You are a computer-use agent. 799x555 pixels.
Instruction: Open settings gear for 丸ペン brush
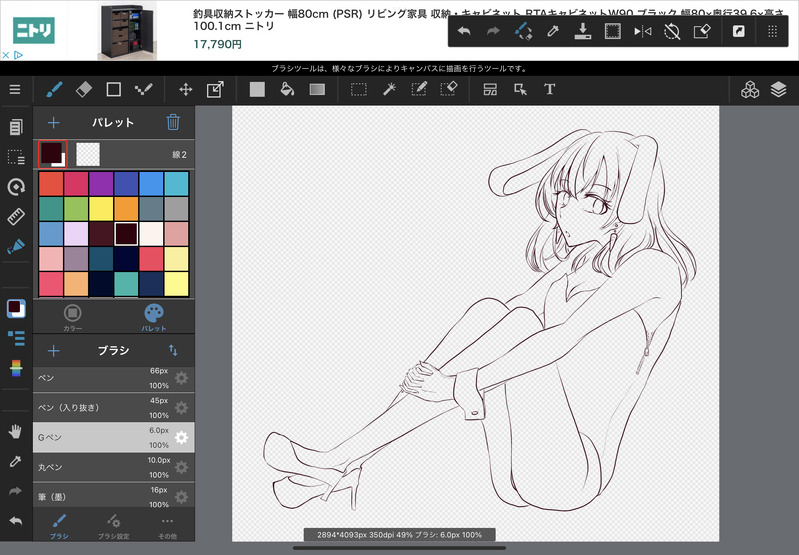click(181, 467)
